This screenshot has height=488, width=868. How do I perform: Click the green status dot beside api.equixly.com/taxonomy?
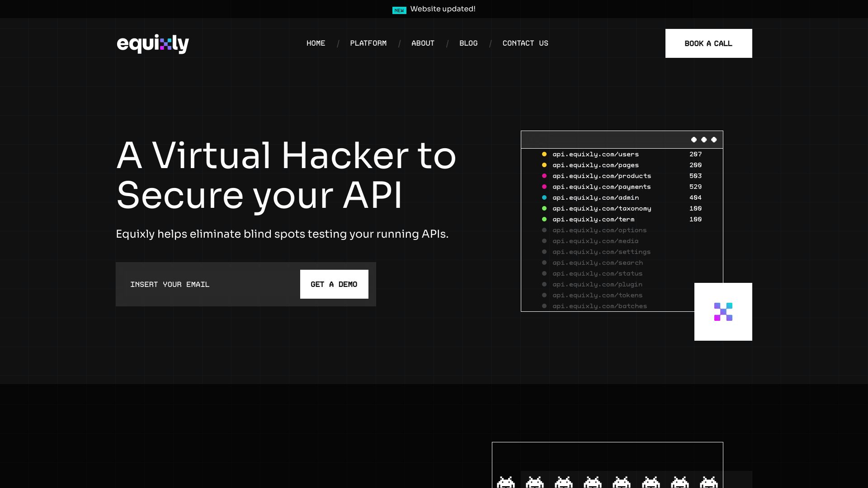click(544, 209)
